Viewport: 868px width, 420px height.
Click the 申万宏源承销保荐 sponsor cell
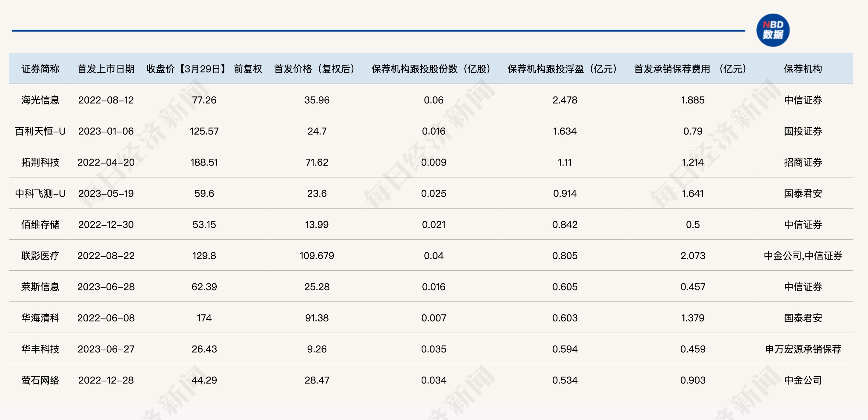803,349
